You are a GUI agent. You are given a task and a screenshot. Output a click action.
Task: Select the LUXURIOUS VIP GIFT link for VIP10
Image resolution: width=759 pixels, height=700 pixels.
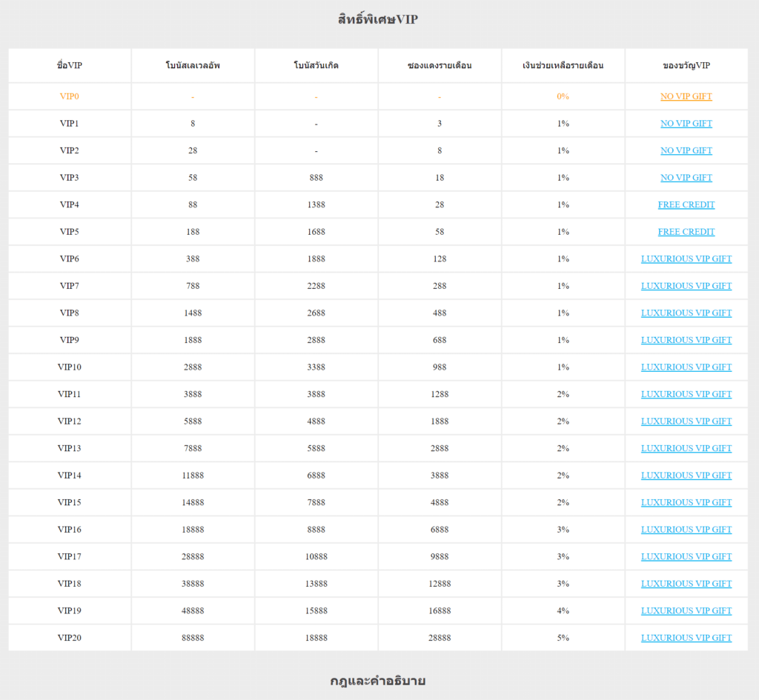(x=686, y=367)
